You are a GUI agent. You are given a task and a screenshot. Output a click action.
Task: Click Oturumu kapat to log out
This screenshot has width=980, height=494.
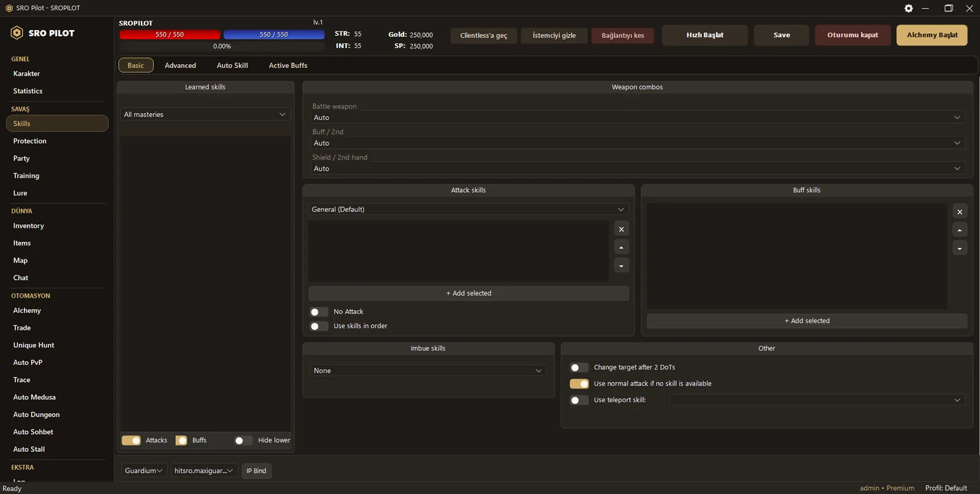pos(853,35)
